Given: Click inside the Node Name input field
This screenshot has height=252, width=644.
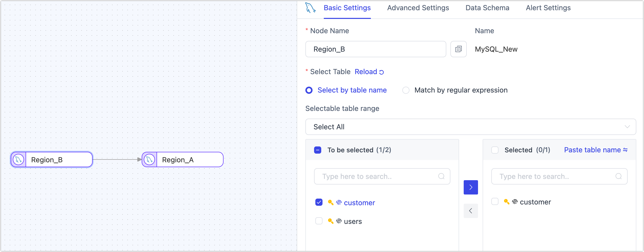Looking at the screenshot, I should click(375, 49).
